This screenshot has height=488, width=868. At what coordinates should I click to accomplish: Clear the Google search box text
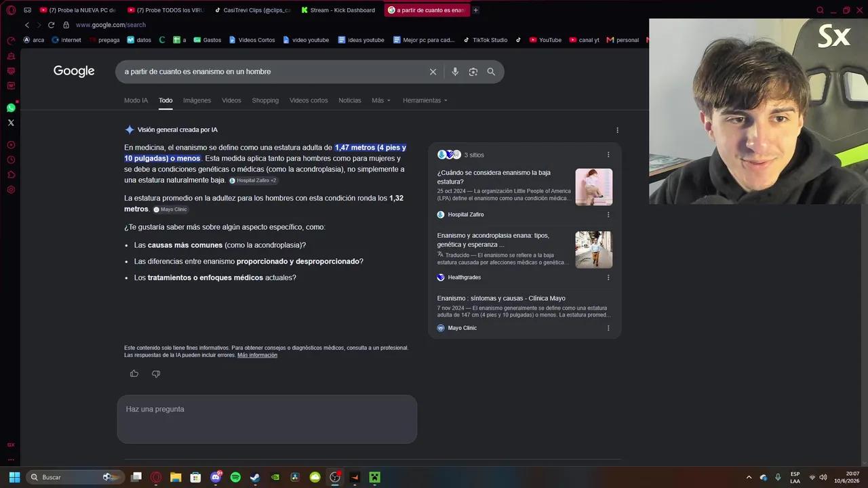[x=433, y=72]
